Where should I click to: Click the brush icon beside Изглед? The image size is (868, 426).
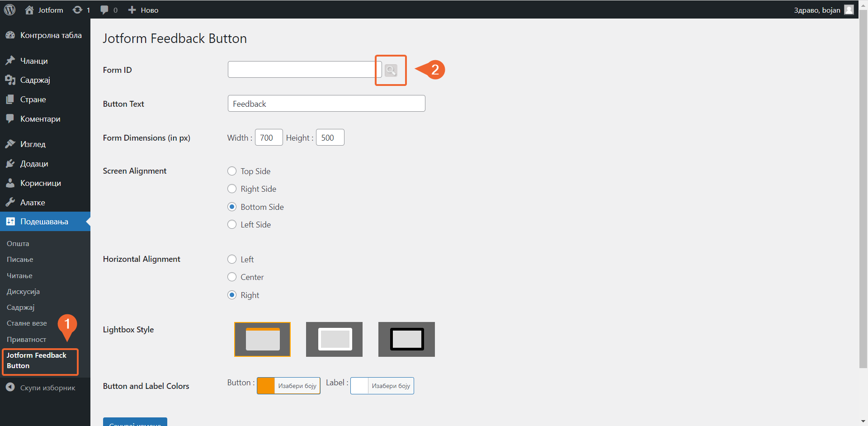(x=10, y=144)
